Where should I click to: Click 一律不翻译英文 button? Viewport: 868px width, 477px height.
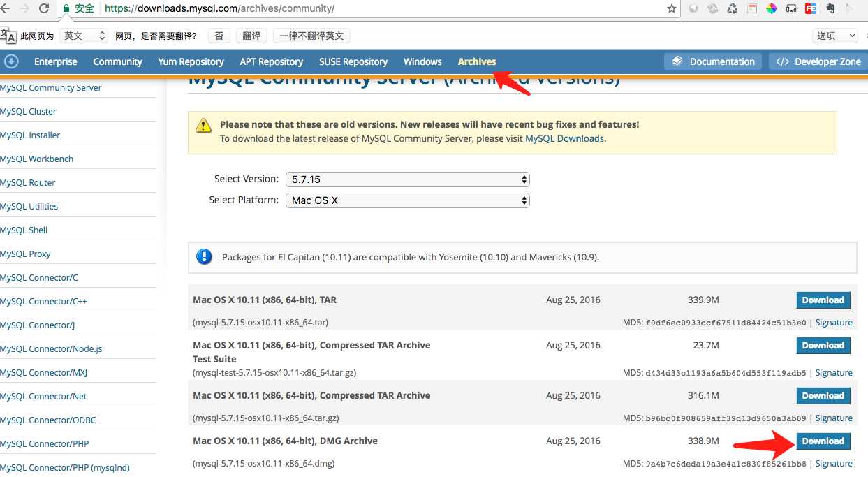(x=311, y=36)
